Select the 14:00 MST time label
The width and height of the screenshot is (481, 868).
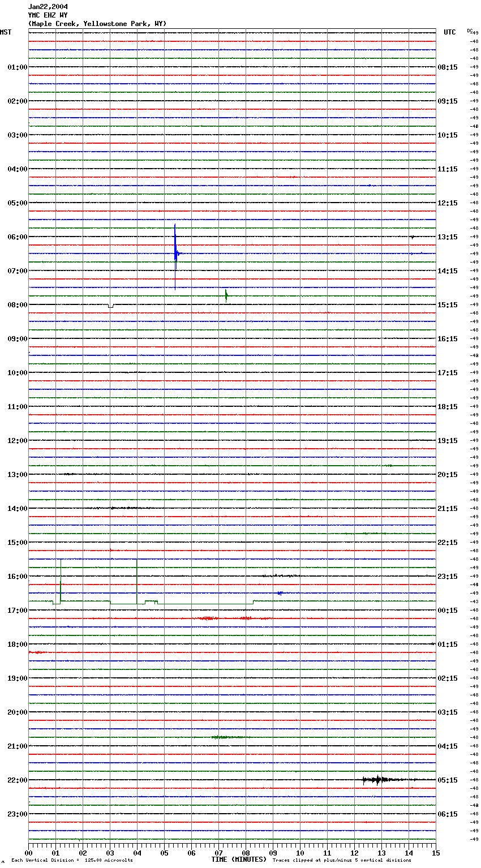(18, 509)
